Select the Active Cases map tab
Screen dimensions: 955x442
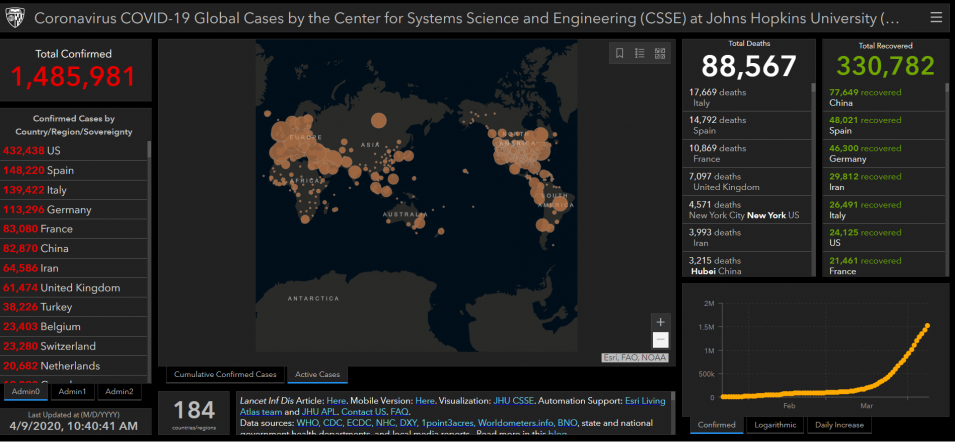315,375
